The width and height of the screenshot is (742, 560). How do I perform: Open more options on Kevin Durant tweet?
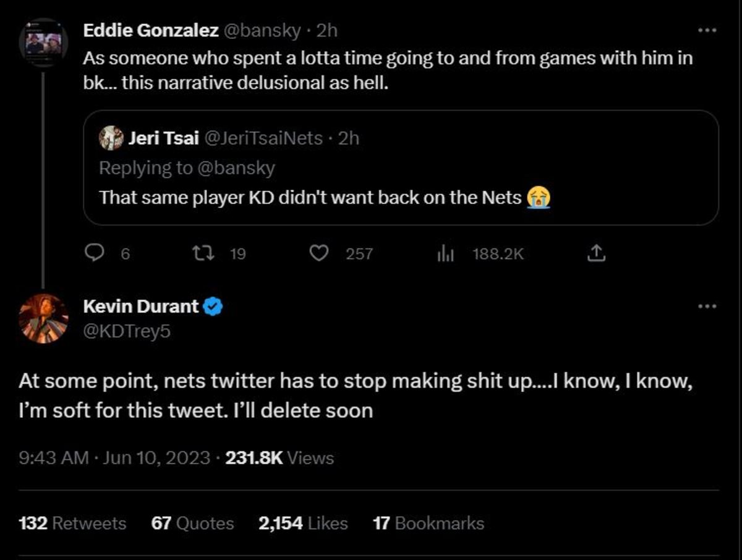pyautogui.click(x=707, y=306)
